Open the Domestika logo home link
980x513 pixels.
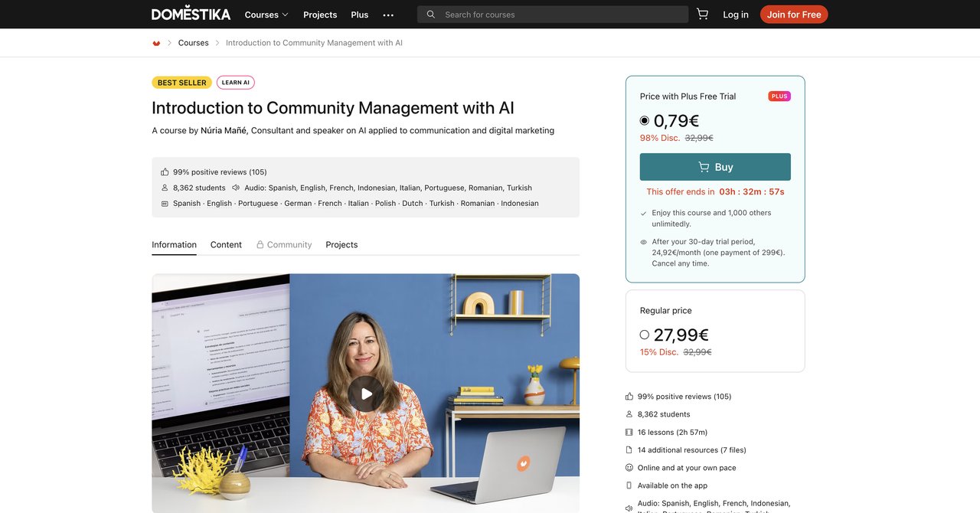191,15
